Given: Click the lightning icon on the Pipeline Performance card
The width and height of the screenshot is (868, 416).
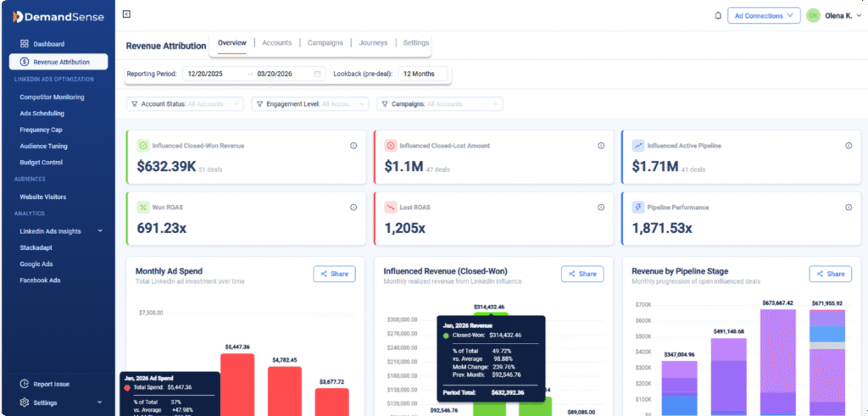Looking at the screenshot, I should (x=638, y=208).
